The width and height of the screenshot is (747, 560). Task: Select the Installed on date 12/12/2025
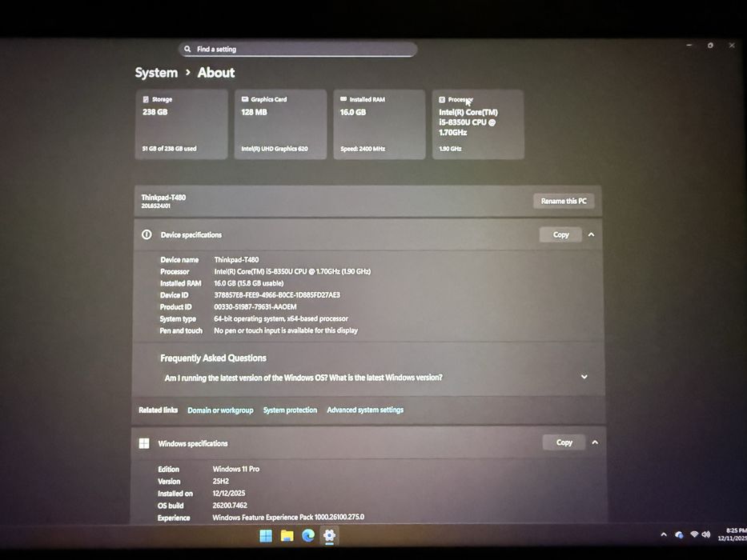coord(229,494)
